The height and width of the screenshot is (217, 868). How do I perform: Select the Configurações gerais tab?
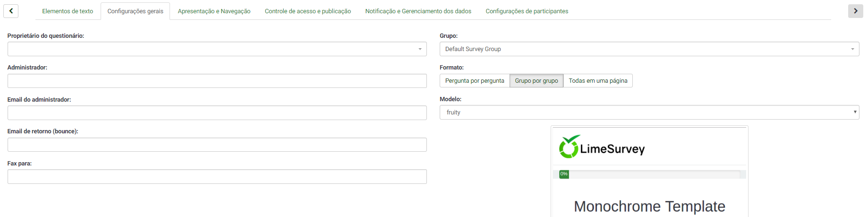(x=135, y=11)
